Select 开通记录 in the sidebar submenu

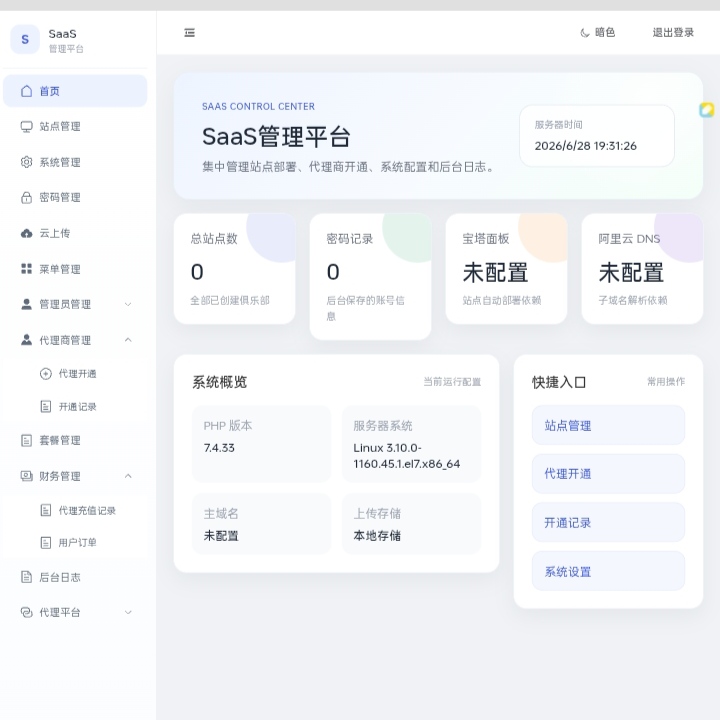(x=75, y=406)
